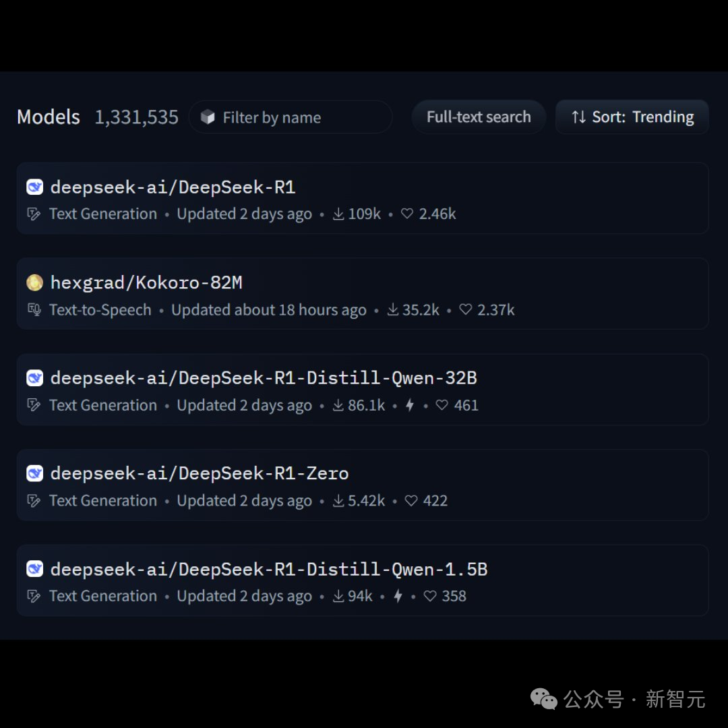
Task: Click the heart icon next to 422
Action: (x=411, y=500)
